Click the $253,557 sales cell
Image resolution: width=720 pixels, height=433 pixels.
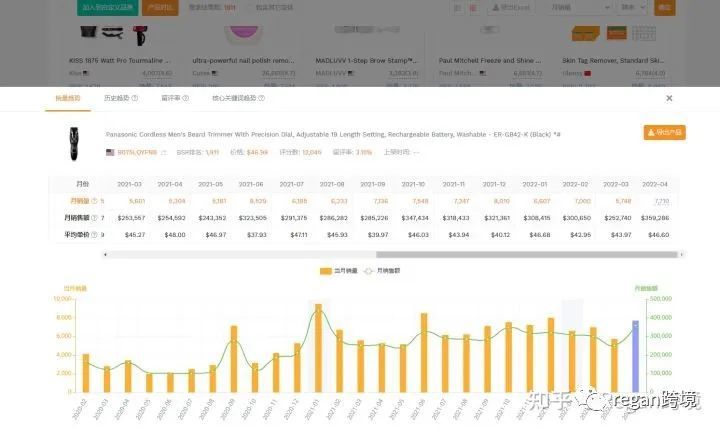click(131, 218)
